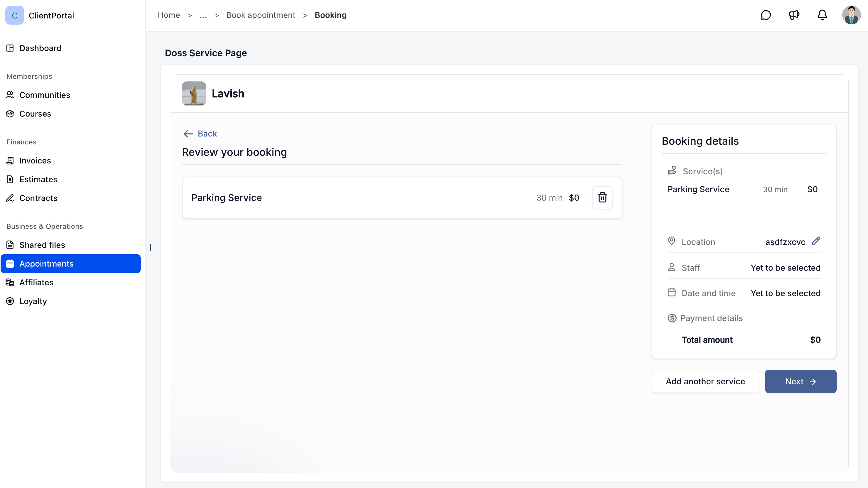Edit location with pencil icon

(x=816, y=241)
